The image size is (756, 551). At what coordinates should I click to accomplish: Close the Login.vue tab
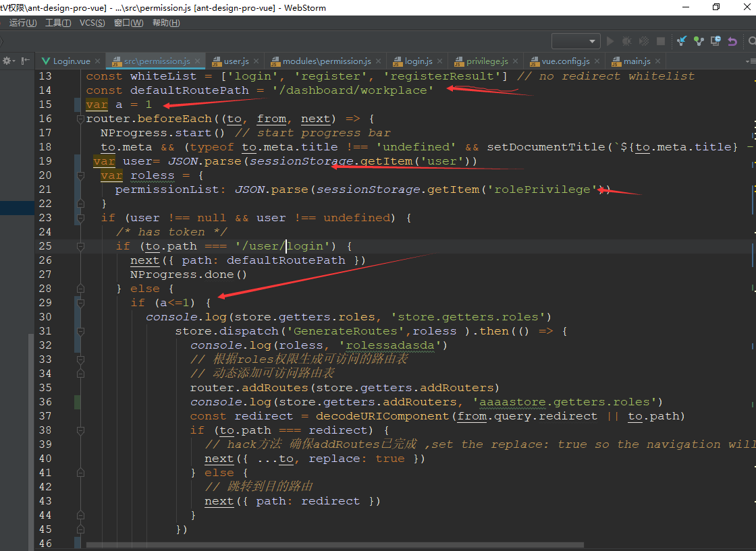tap(97, 61)
